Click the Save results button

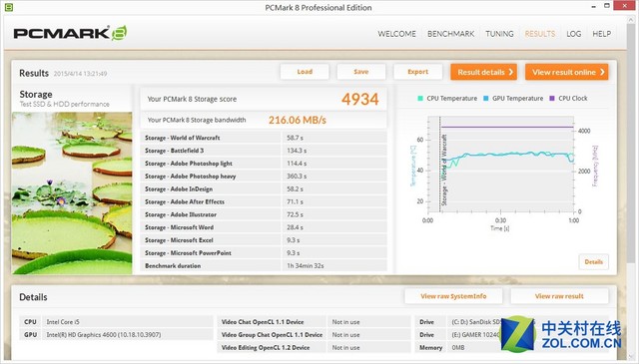pos(361,72)
